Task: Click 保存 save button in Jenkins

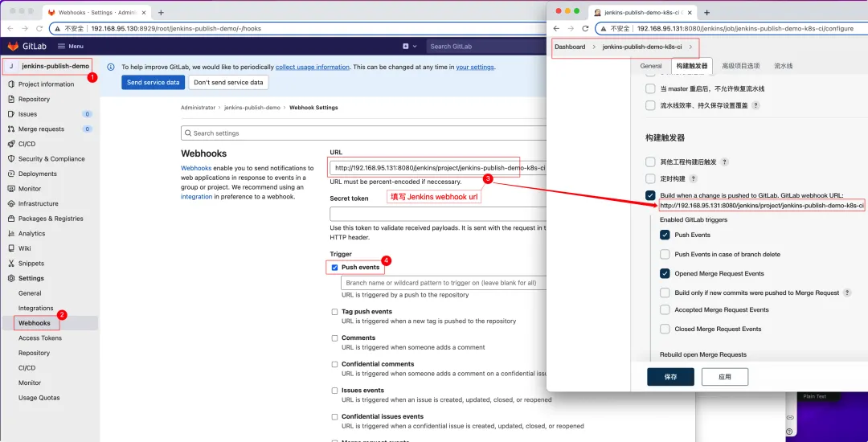Action: click(x=670, y=377)
